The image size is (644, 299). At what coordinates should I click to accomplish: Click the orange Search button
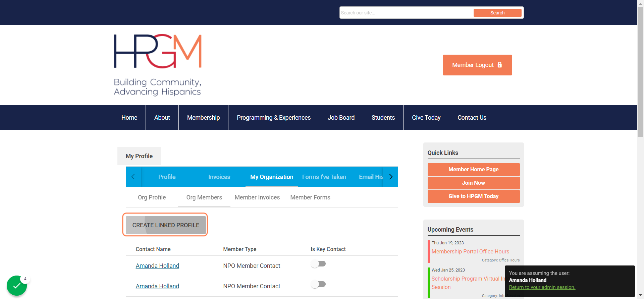497,13
